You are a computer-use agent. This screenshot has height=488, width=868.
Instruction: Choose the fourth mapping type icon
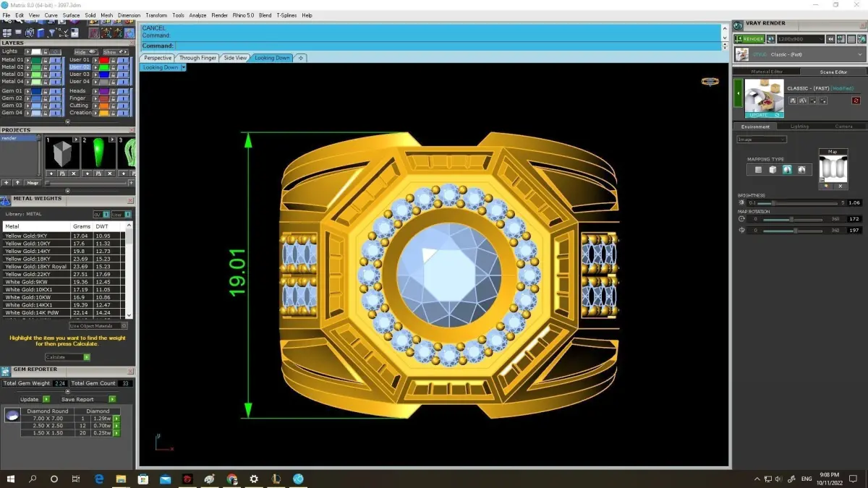(x=801, y=170)
